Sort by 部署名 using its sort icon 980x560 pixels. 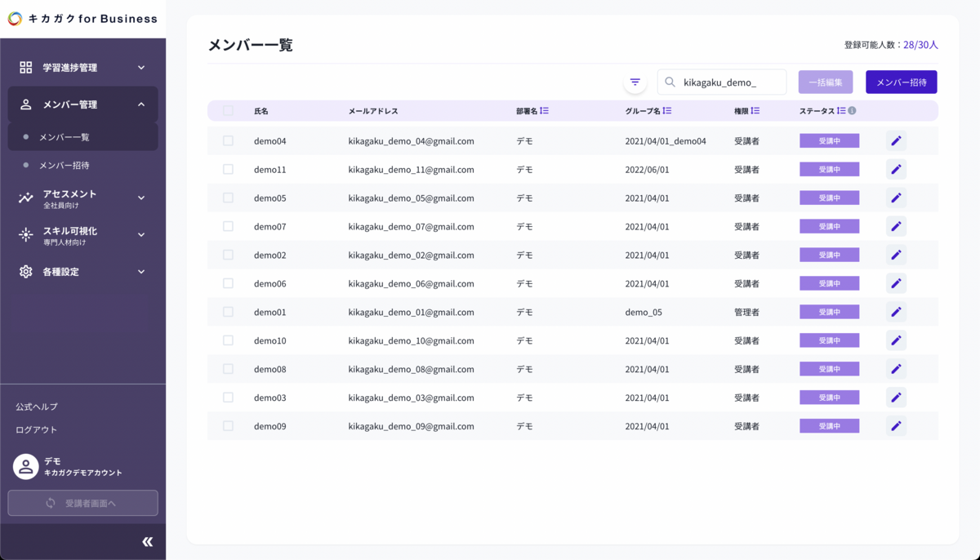click(x=545, y=111)
